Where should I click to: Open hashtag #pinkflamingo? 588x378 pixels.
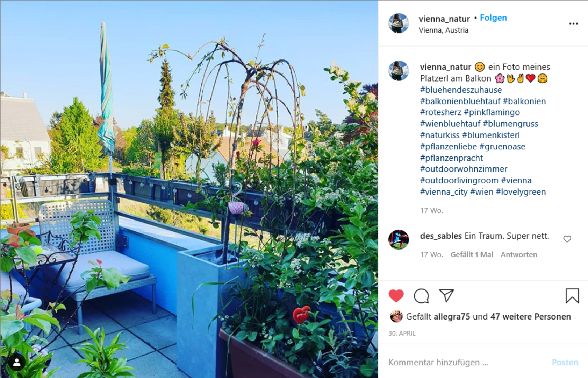pyautogui.click(x=492, y=112)
